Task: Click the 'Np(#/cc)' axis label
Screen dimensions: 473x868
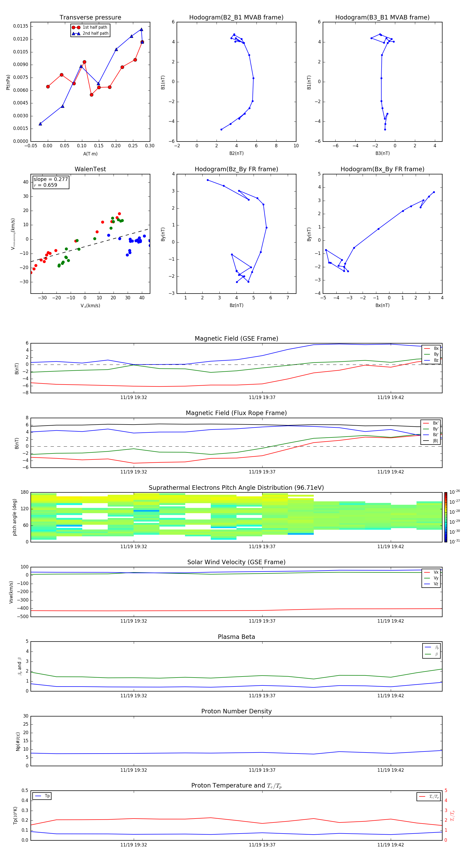Action: coord(18,741)
